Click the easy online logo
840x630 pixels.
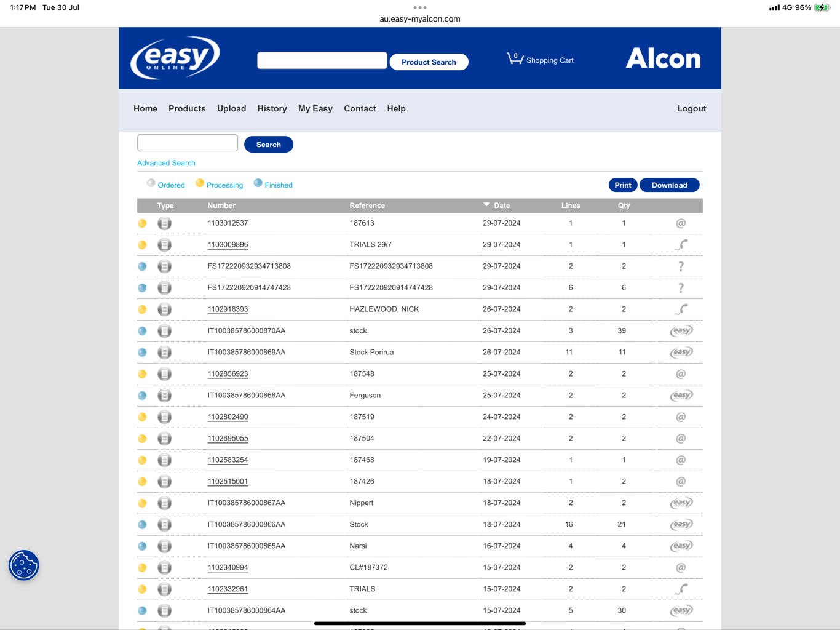click(x=175, y=58)
